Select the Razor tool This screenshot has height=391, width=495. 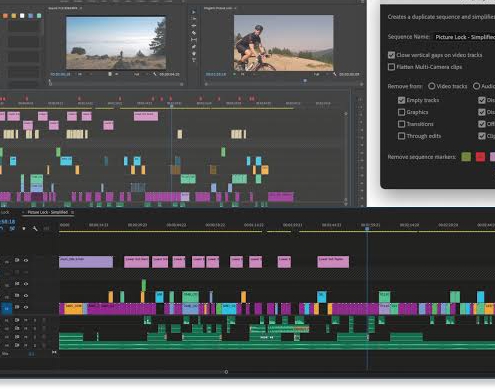point(194,33)
